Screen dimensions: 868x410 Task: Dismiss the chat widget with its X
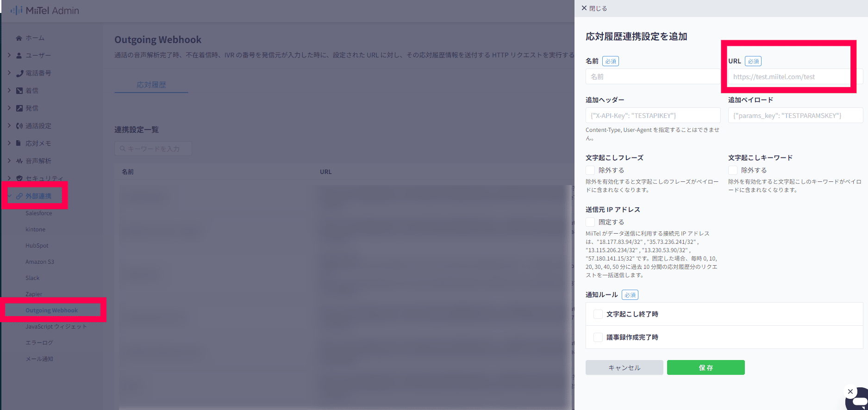tap(850, 391)
